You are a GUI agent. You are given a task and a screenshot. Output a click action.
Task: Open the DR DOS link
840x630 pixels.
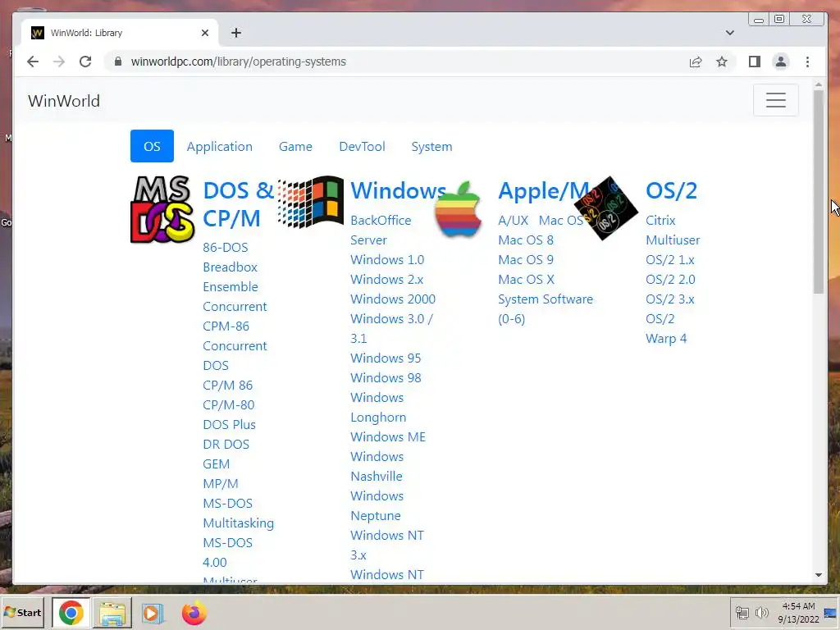click(x=226, y=444)
